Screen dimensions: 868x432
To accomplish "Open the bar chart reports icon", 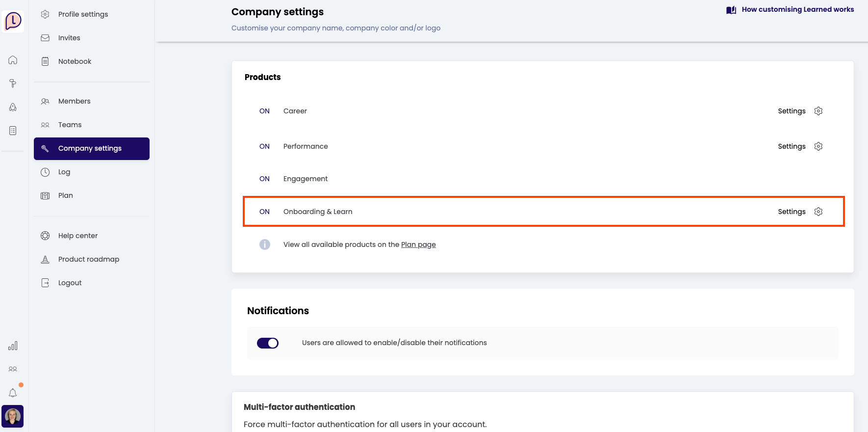I will 13,346.
